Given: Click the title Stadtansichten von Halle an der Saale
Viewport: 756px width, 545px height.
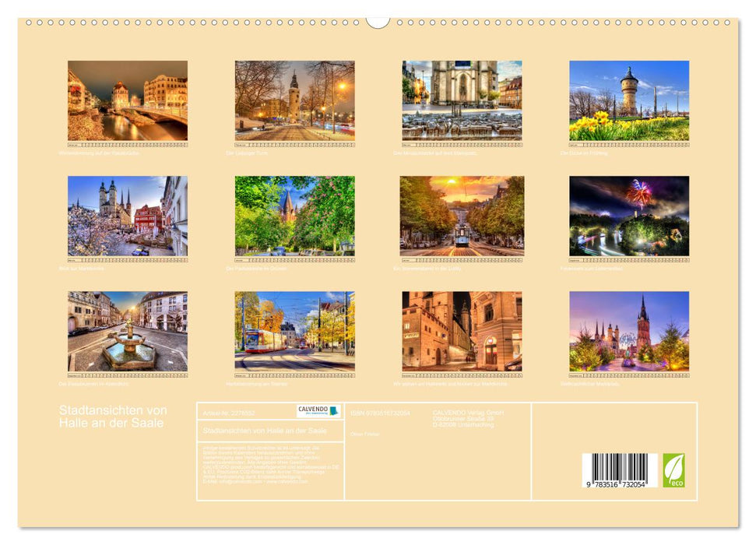Looking at the screenshot, I should tap(113, 413).
